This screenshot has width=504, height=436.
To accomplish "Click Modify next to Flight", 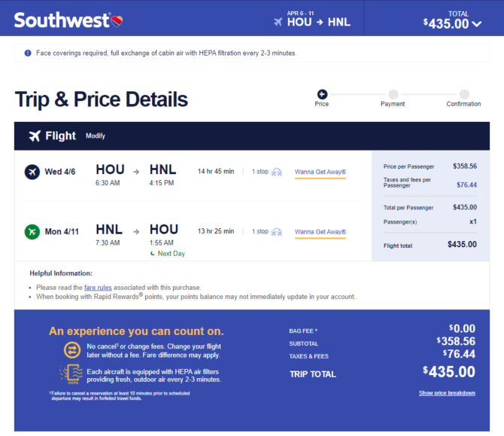I will (x=96, y=136).
